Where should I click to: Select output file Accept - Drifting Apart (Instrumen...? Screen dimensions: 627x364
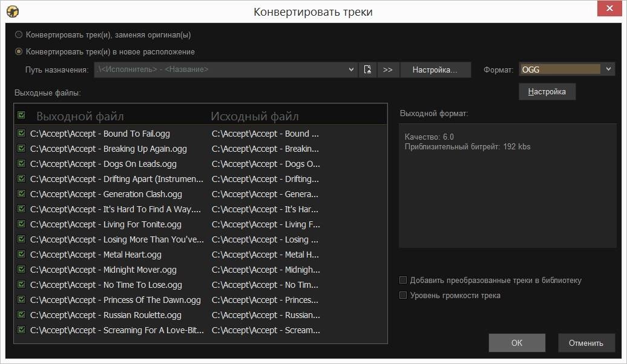(x=117, y=179)
